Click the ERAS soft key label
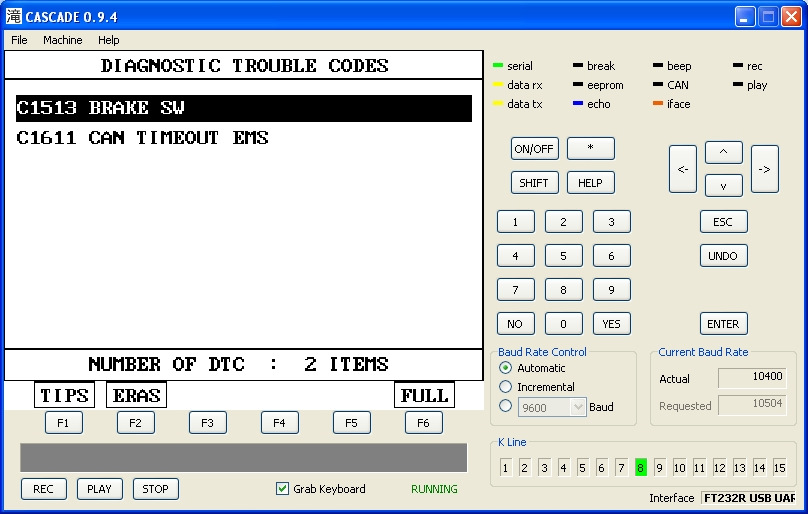808x514 pixels. [137, 395]
